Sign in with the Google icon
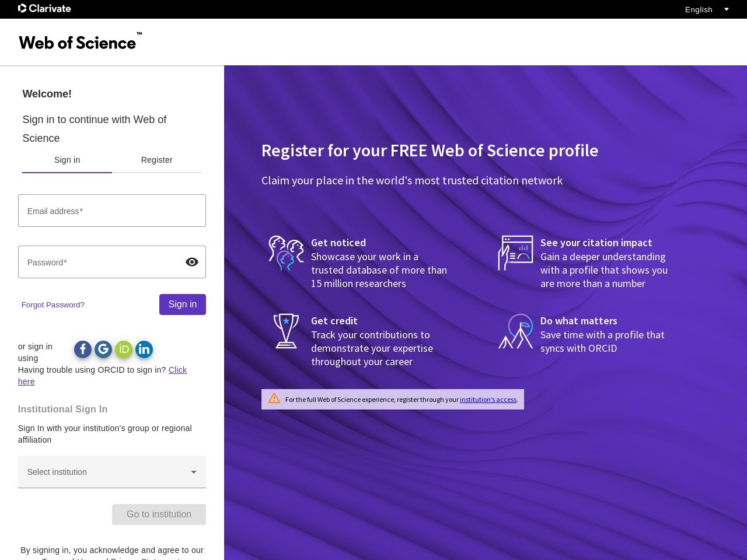 (103, 349)
